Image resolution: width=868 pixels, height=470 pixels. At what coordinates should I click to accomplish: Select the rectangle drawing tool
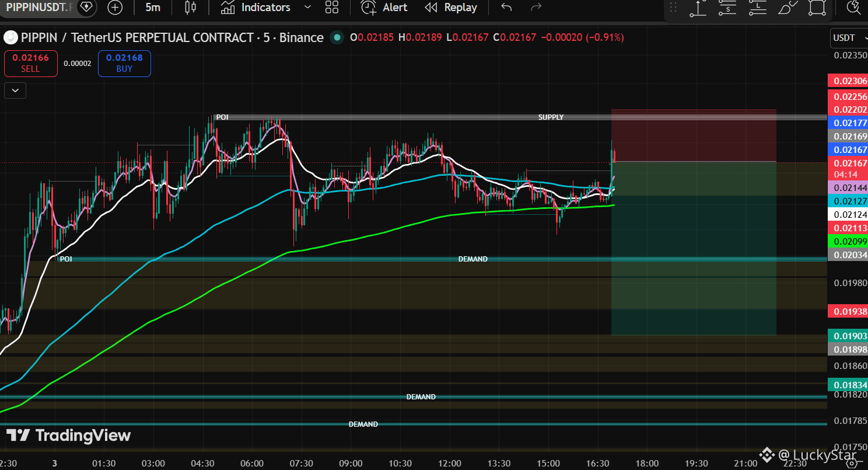click(x=817, y=8)
